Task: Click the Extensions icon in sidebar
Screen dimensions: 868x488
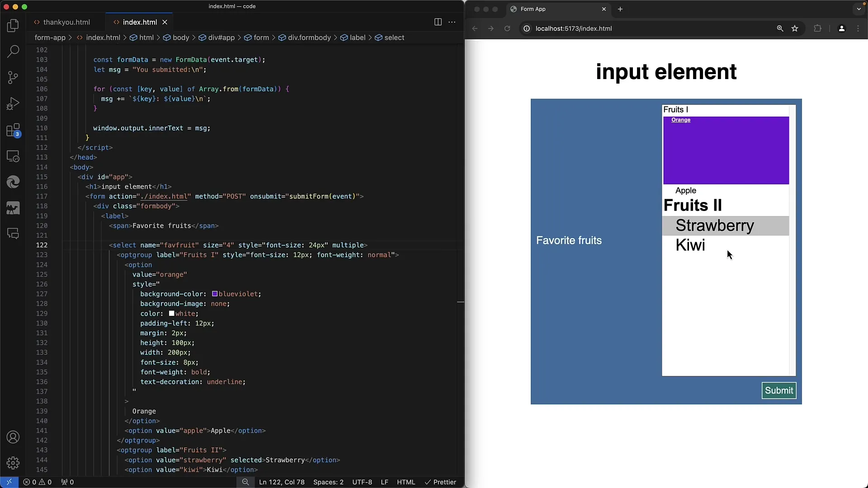Action: (13, 129)
